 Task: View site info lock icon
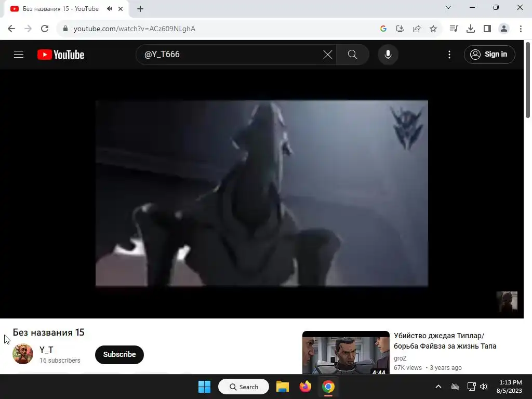pyautogui.click(x=65, y=29)
